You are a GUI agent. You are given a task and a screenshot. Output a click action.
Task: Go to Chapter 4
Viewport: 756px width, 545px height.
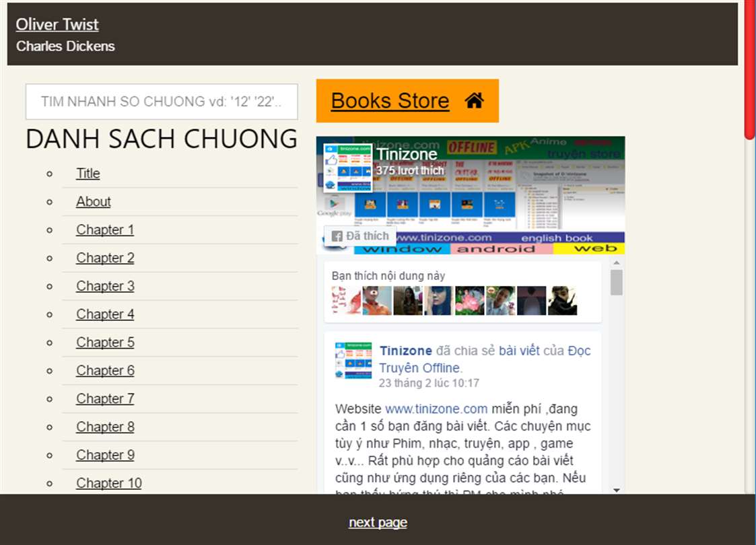tap(105, 314)
